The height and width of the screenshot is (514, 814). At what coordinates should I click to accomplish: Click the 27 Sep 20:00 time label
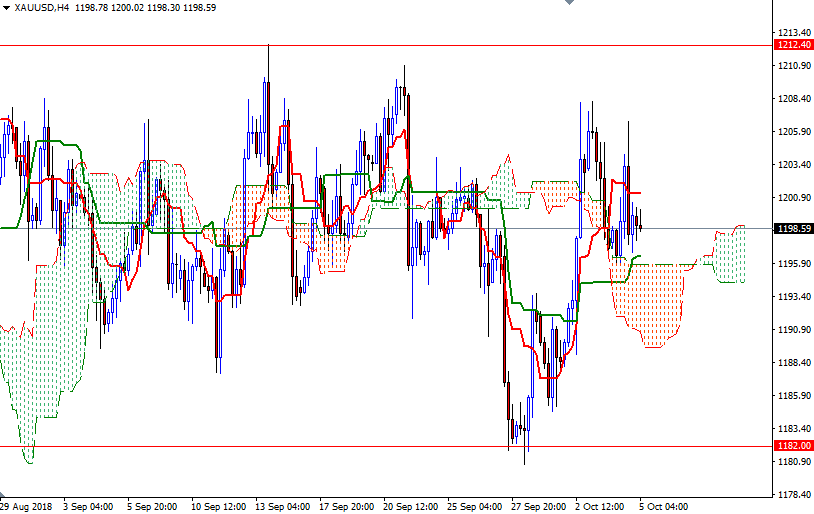pyautogui.click(x=538, y=507)
